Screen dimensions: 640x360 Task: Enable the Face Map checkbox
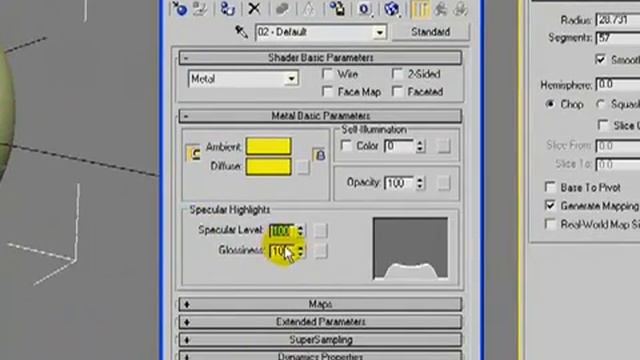click(327, 91)
